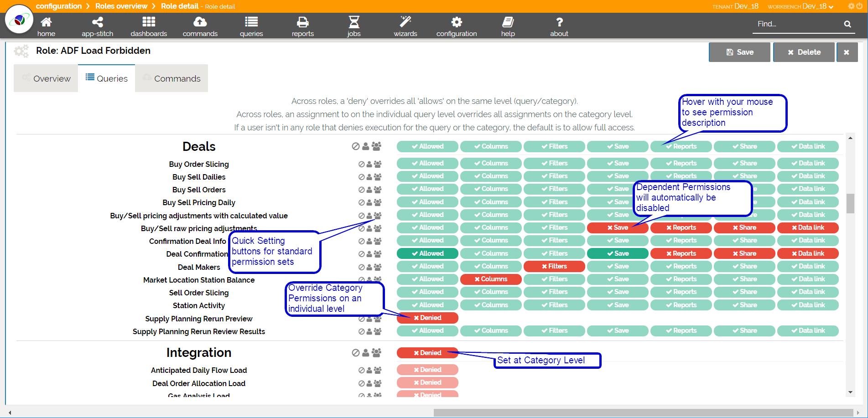Click the group quick-set icon for Integration category

click(376, 352)
